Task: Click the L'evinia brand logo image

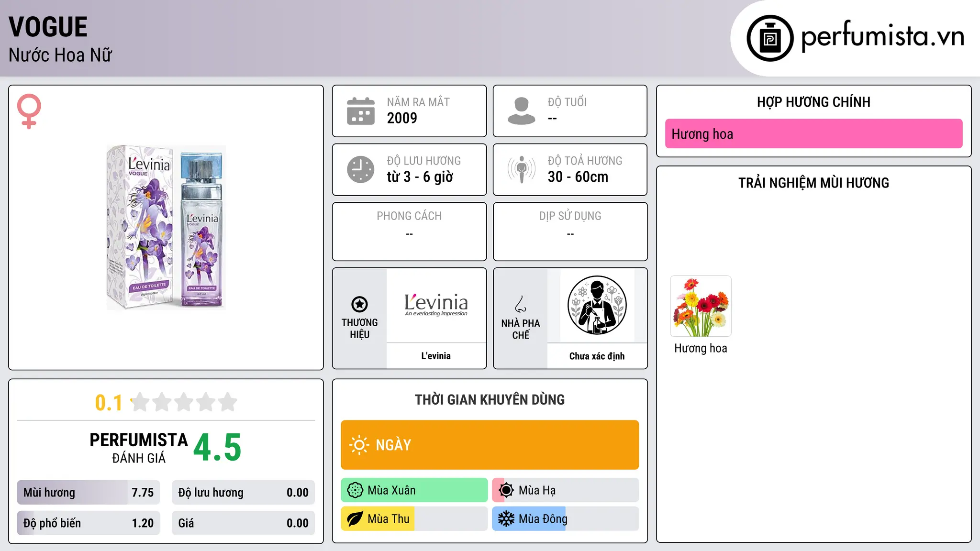Action: tap(436, 305)
